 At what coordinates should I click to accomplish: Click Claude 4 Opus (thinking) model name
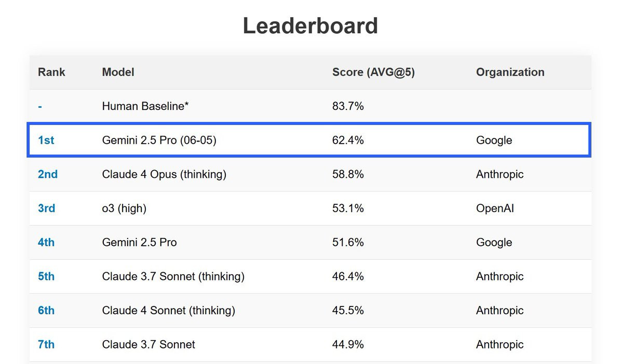pyautogui.click(x=164, y=174)
